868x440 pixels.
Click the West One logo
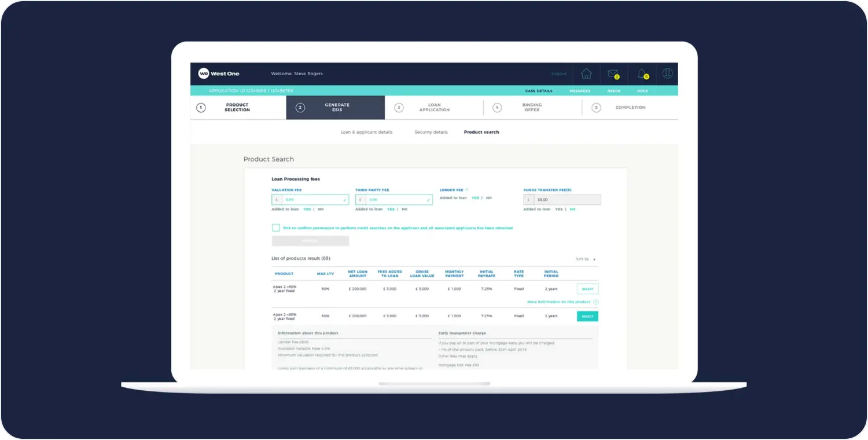[219, 74]
